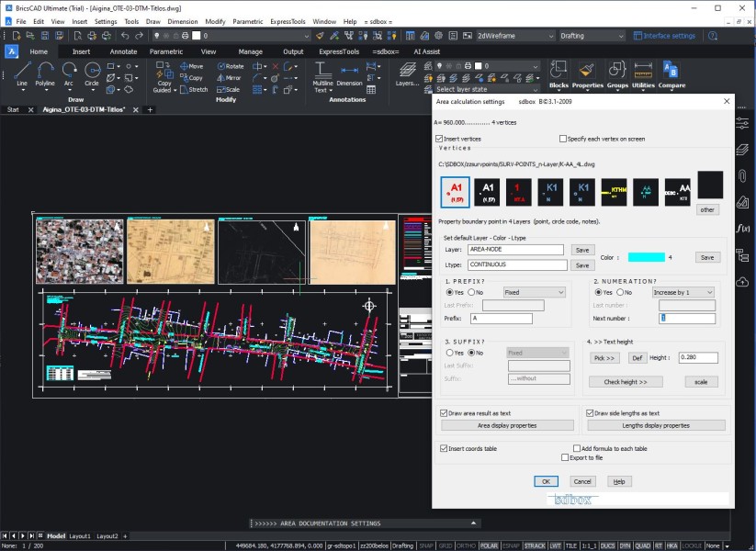Click the Undo icon in the toolbar
Viewport: 756px width, 551px height.
click(125, 36)
